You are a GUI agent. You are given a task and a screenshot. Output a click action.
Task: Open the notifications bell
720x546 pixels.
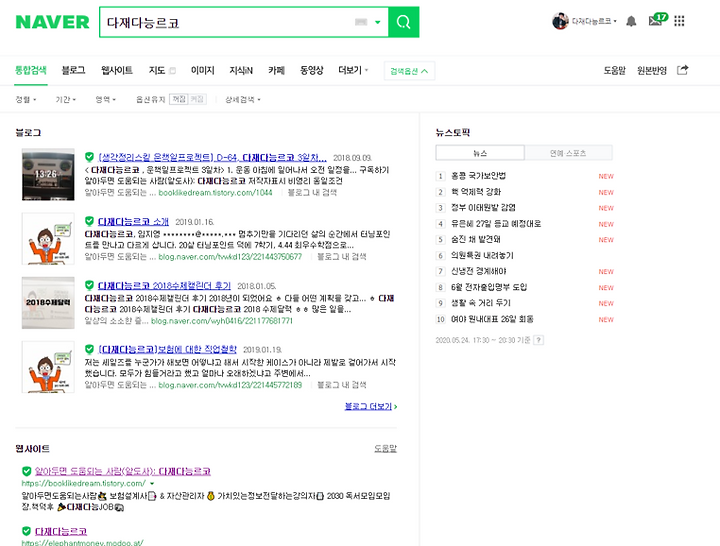tap(631, 21)
